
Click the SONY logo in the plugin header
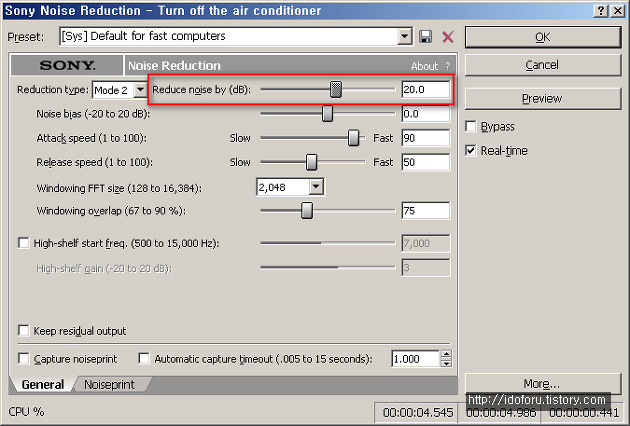(67, 66)
